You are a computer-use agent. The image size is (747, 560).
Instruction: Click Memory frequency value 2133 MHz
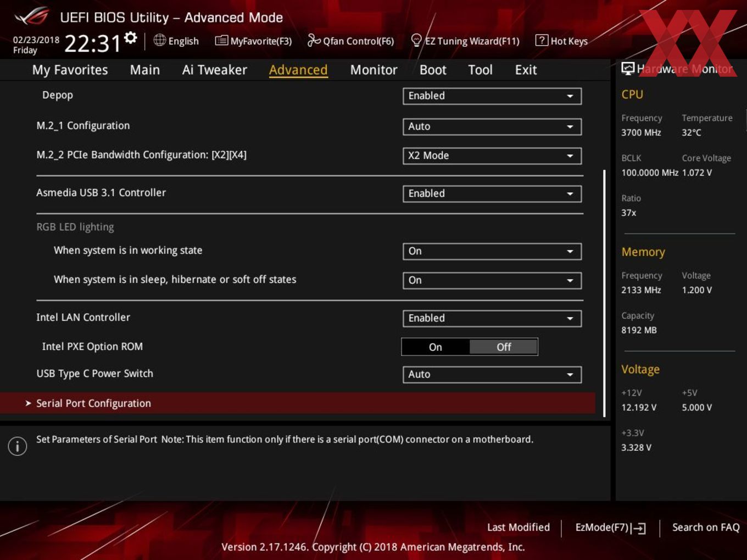point(641,290)
